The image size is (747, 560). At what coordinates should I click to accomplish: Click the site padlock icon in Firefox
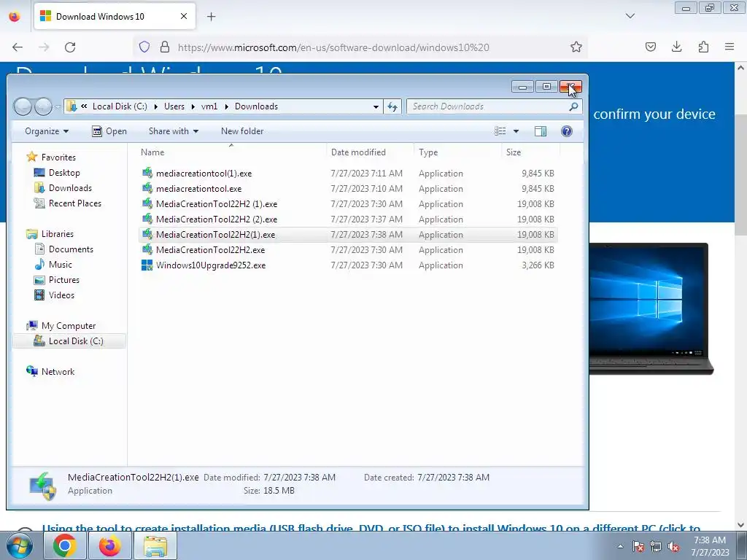[x=165, y=47]
